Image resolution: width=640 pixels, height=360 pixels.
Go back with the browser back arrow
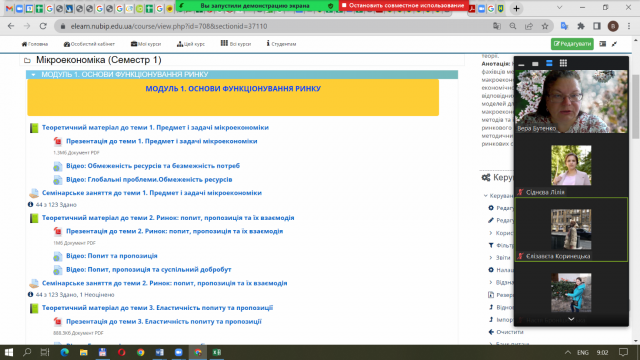coord(11,26)
